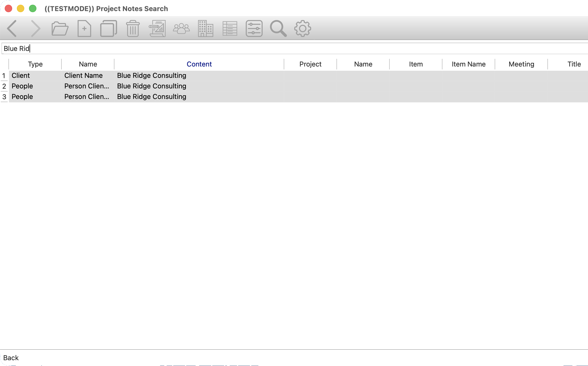Go back with the left arrow icon
Image resolution: width=588 pixels, height=366 pixels.
12,28
